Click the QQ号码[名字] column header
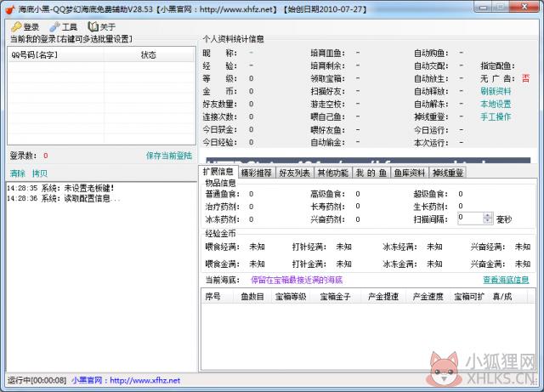 coord(56,55)
